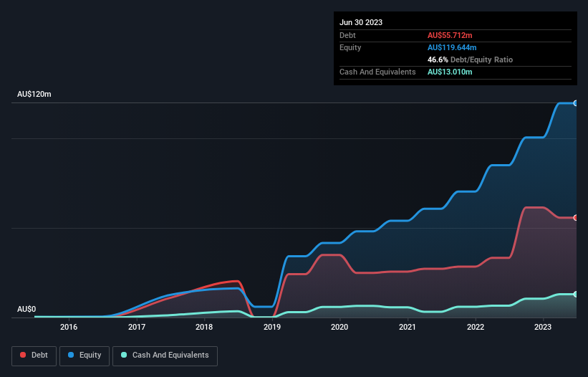Click Cash And Equivalents label in tooltip
588x377 pixels.
pos(377,72)
